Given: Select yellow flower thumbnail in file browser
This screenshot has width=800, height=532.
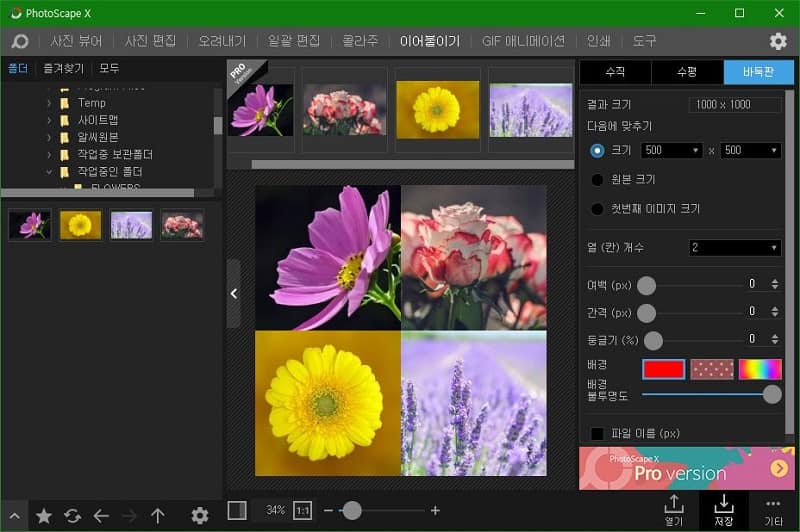Looking at the screenshot, I should click(80, 225).
